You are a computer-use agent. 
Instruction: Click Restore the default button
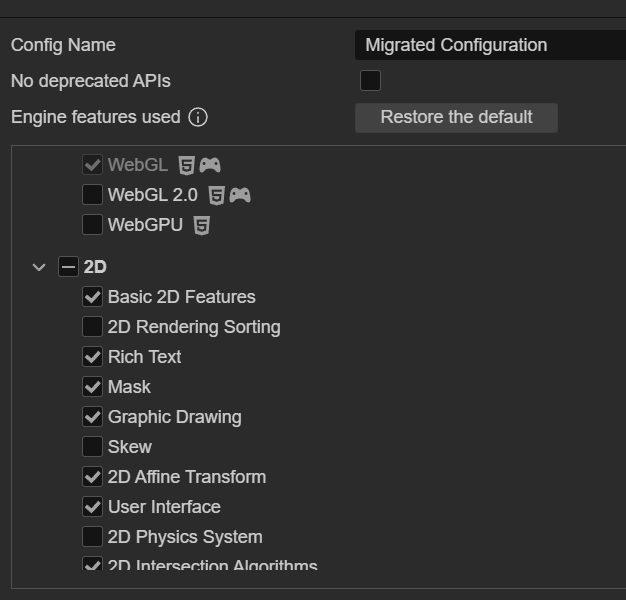(456, 118)
